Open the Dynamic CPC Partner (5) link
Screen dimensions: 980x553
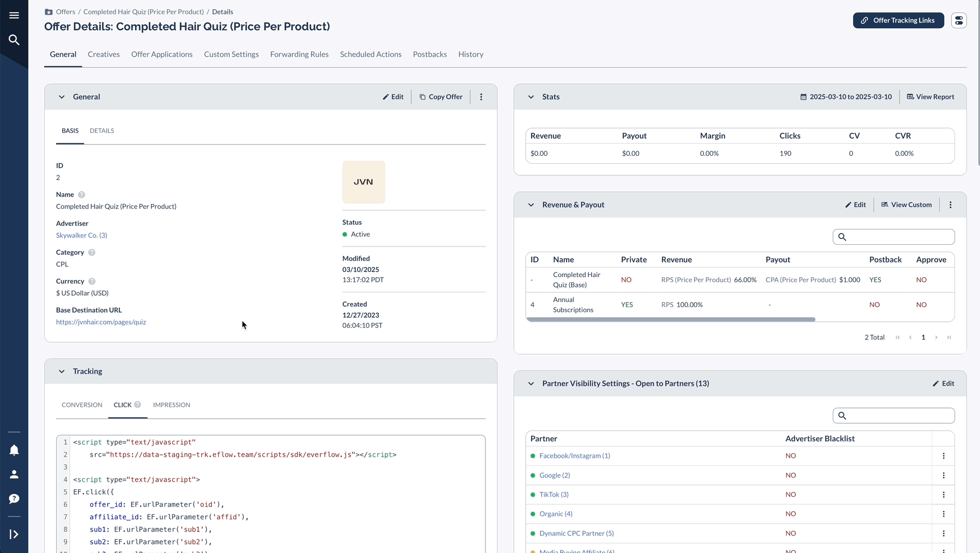pyautogui.click(x=577, y=534)
